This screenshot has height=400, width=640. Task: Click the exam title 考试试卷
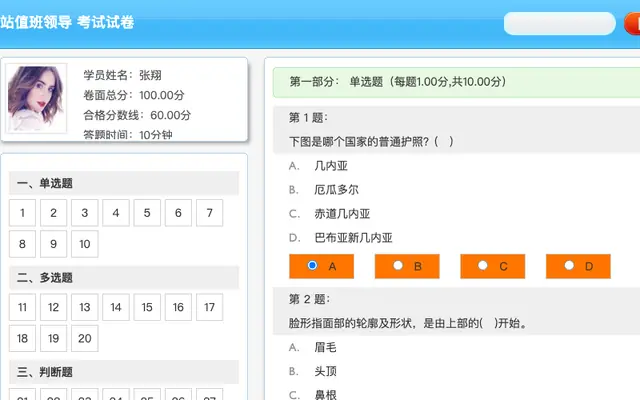coord(105,22)
